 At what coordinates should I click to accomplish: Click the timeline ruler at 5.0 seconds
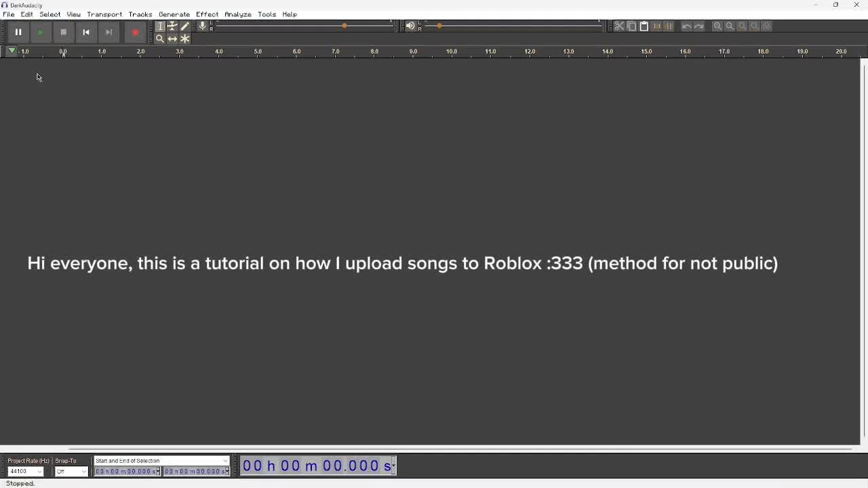pos(258,52)
